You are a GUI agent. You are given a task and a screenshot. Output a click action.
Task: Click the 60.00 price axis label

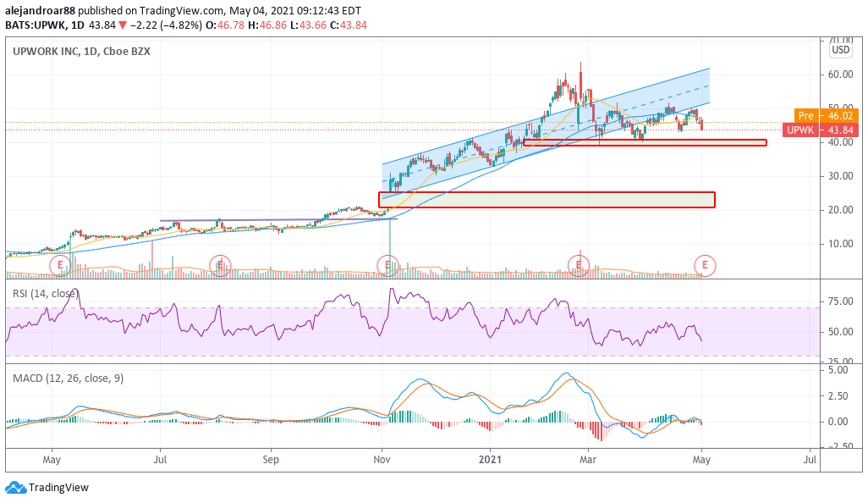[840, 75]
